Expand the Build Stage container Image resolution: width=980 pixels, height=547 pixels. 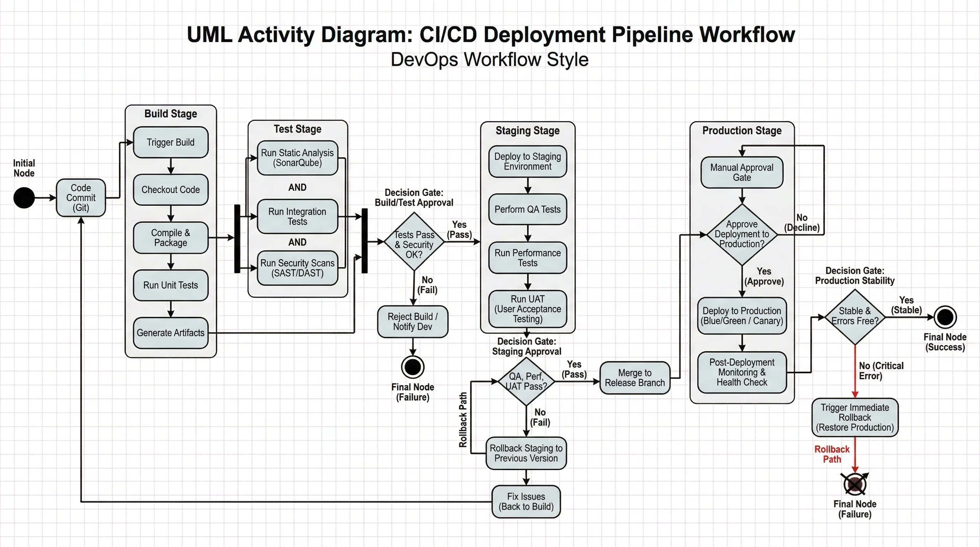[171, 114]
